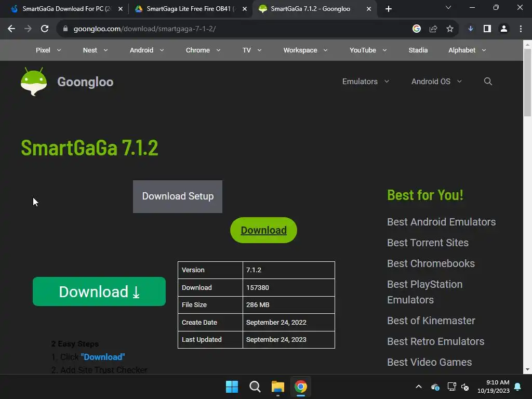This screenshot has width=532, height=399.
Task: Expand the Android menu
Action: [x=147, y=50]
